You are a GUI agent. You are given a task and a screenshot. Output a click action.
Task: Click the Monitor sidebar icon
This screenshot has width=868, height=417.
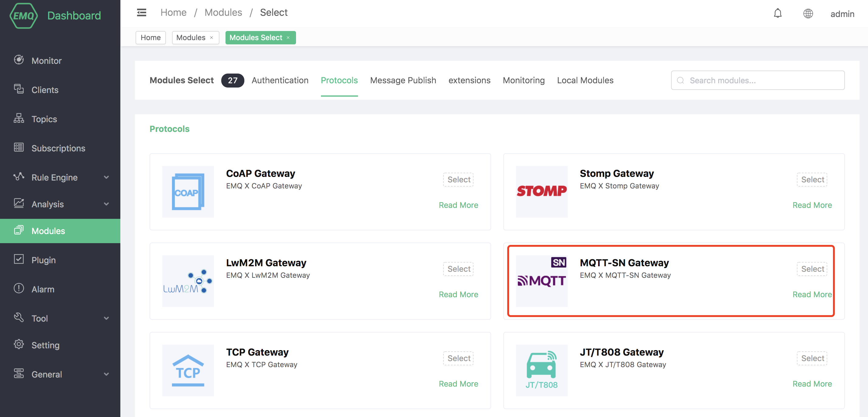point(19,60)
